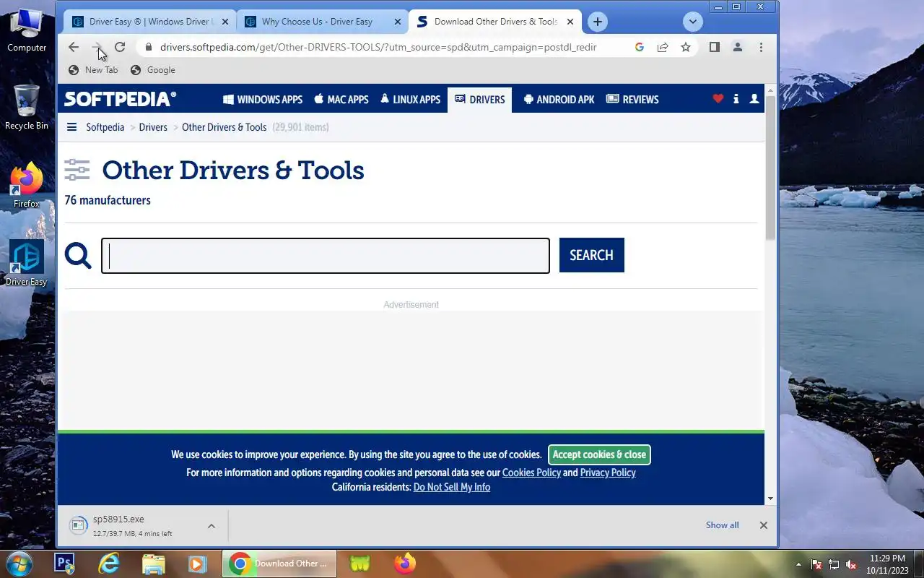Focus the driver search input field
The height and width of the screenshot is (578, 924).
(x=326, y=256)
